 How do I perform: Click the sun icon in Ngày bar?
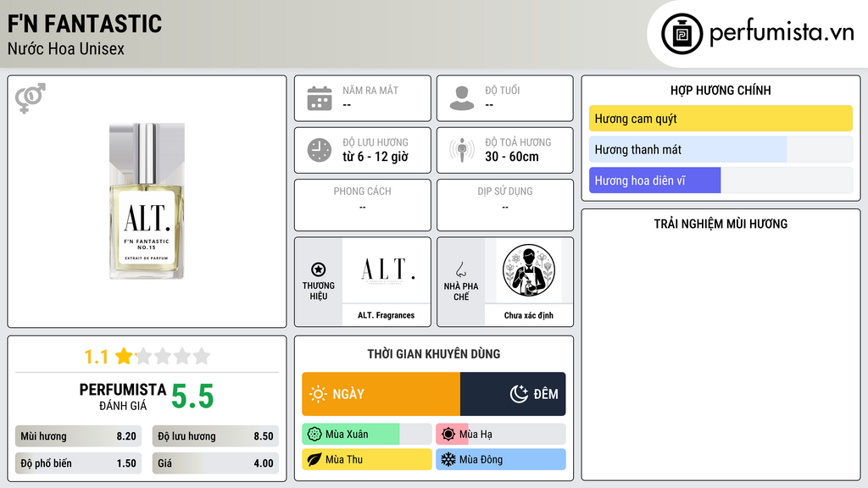pos(318,394)
